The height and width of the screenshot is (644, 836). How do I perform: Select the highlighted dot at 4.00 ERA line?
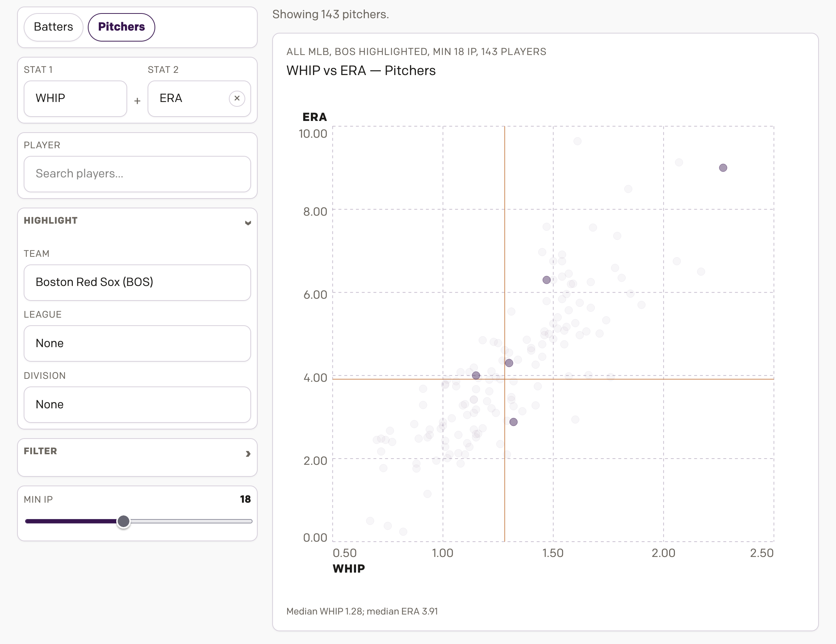(x=476, y=376)
